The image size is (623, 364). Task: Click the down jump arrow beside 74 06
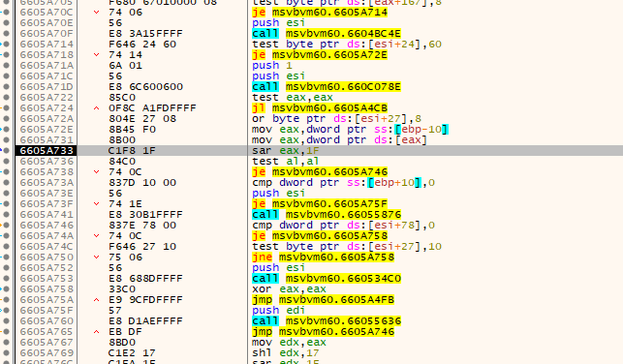(x=96, y=13)
